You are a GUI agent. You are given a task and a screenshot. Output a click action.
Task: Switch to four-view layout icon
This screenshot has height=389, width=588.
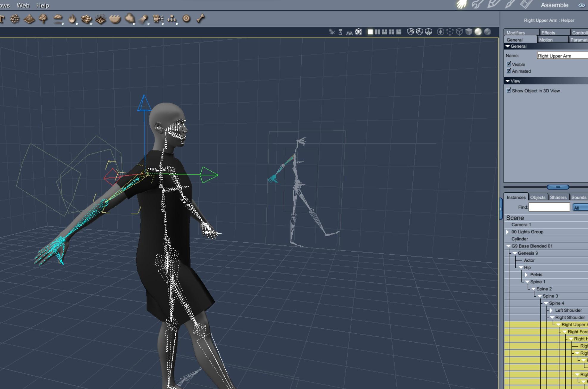tap(392, 32)
